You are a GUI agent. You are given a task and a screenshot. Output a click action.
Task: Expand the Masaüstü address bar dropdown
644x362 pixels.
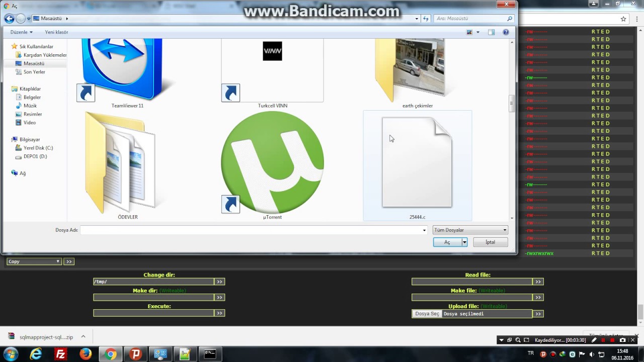coord(417,19)
